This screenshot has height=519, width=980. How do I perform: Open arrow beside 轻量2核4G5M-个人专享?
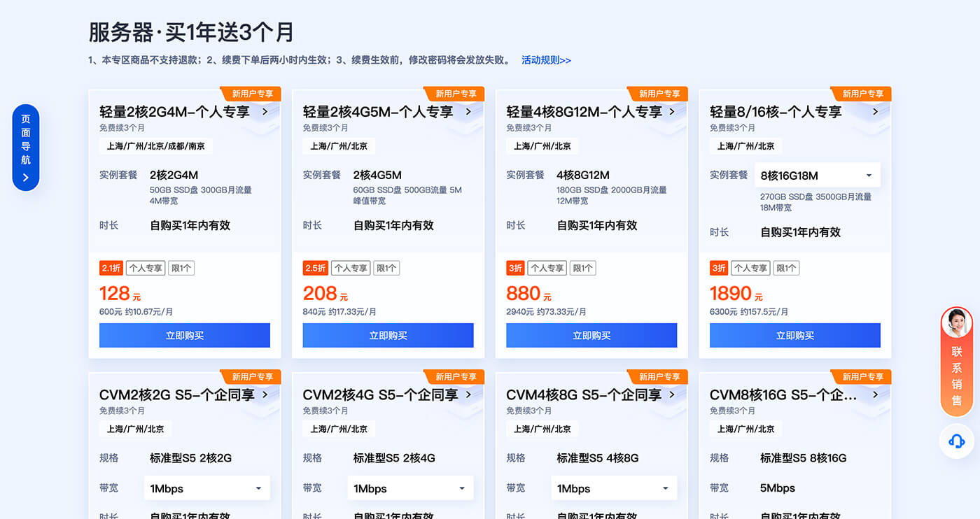point(468,111)
